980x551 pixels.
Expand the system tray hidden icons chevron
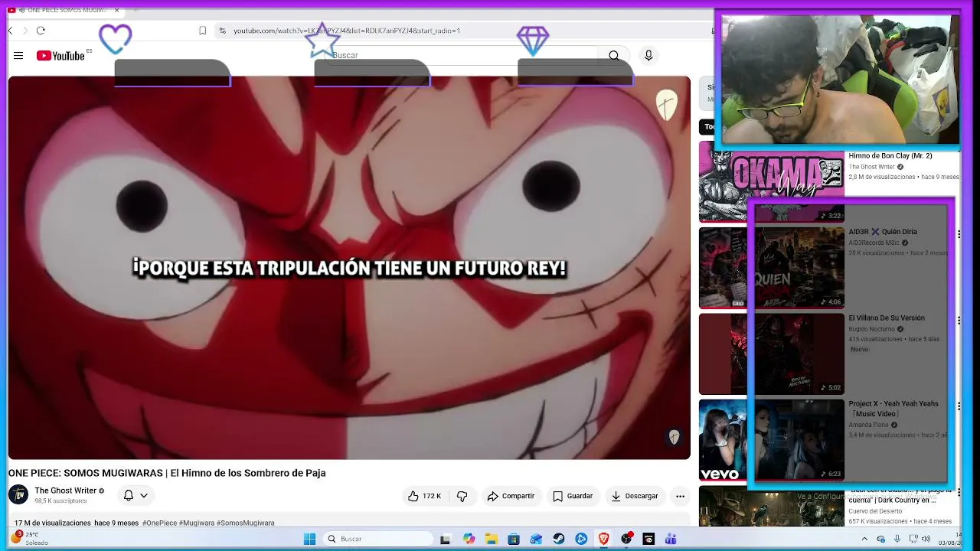(x=864, y=539)
